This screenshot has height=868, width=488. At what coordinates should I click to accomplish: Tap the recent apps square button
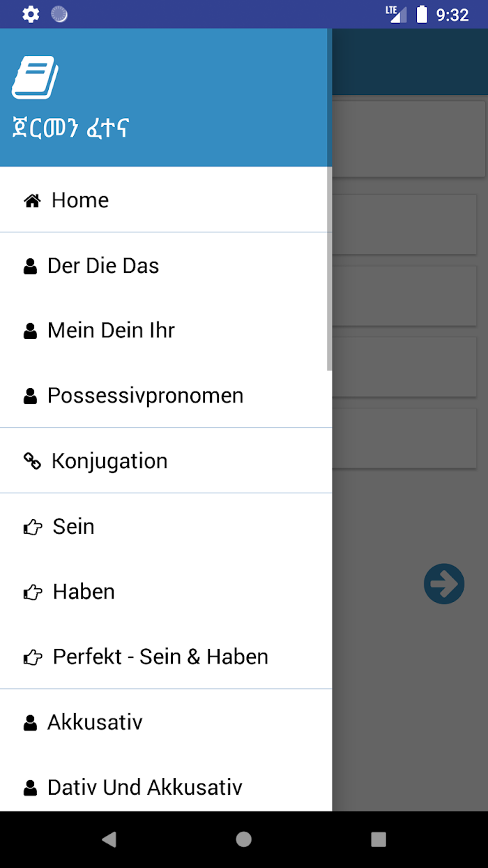tap(379, 839)
